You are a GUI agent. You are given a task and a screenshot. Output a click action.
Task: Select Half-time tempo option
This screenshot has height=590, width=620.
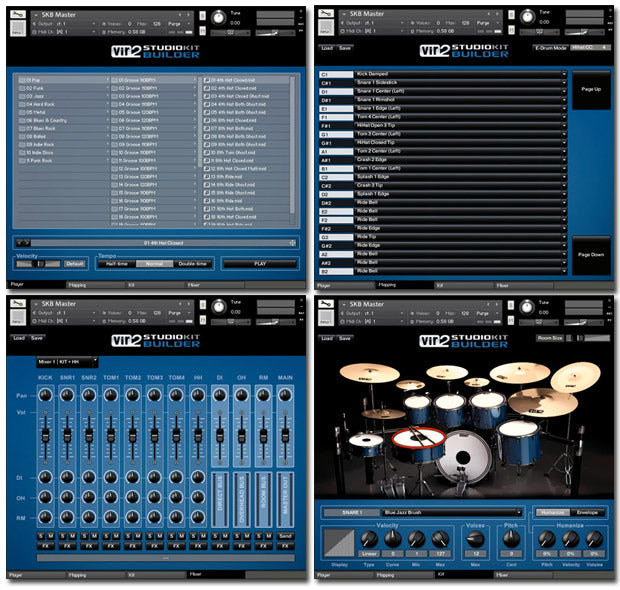tap(117, 264)
